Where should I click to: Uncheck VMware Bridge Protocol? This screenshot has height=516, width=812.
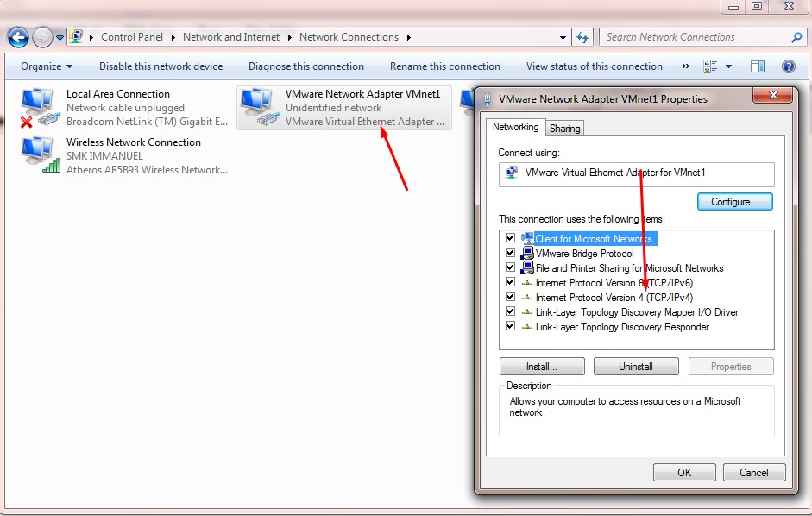click(510, 252)
